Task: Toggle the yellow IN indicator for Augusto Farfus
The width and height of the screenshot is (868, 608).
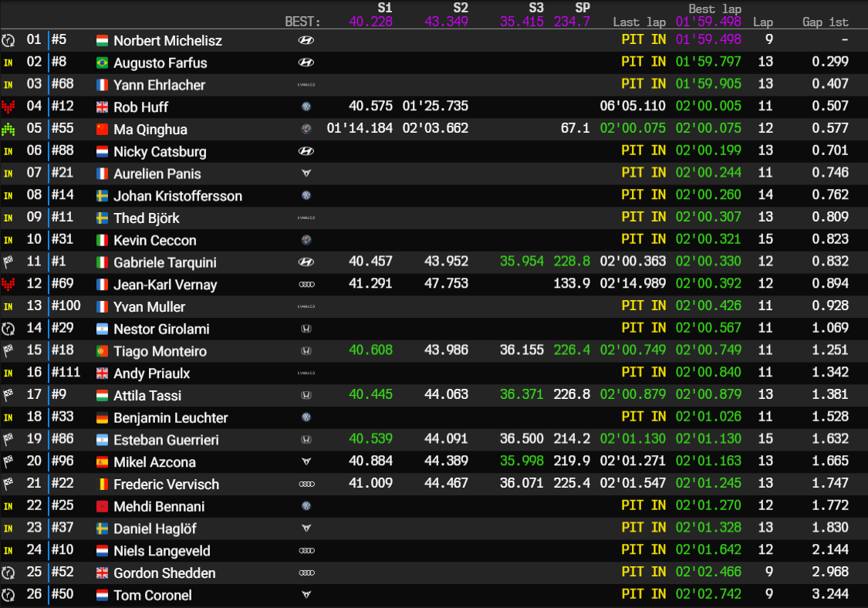Action: (8, 62)
